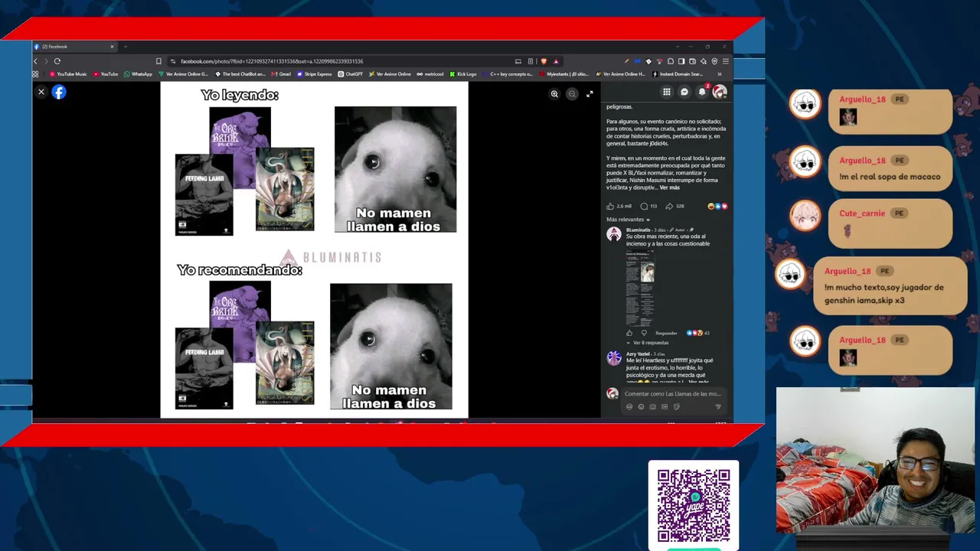The image size is (980, 551).
Task: Like the post with thumbs up
Action: 610,206
